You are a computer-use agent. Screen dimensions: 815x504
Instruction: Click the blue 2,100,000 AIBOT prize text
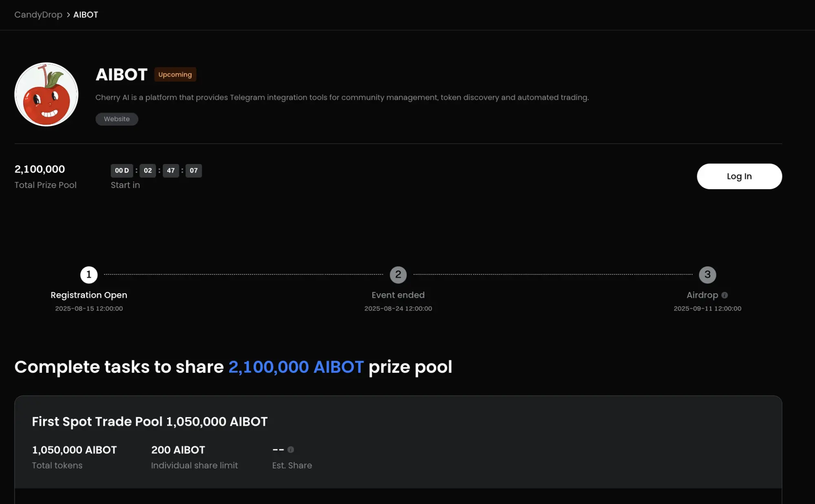pos(296,367)
